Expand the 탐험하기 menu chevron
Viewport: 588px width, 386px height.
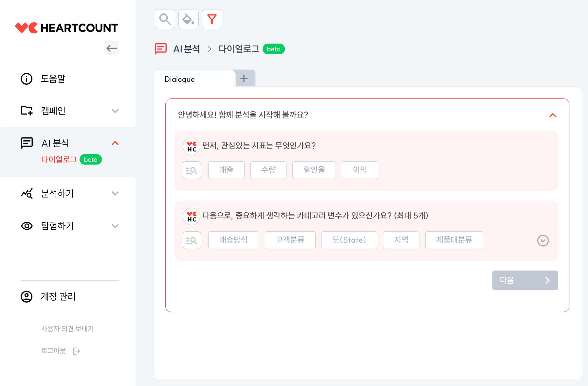[x=115, y=226]
